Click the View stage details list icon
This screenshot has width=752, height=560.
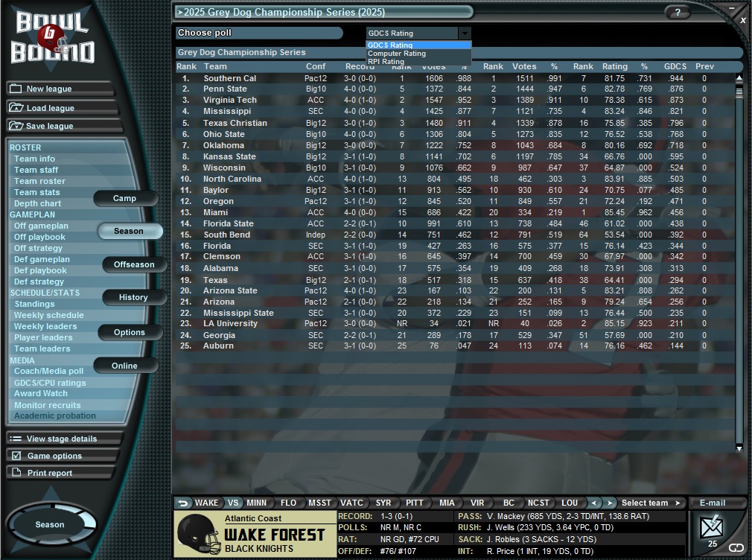point(16,439)
